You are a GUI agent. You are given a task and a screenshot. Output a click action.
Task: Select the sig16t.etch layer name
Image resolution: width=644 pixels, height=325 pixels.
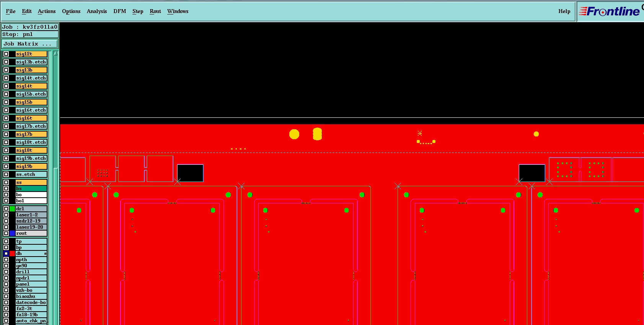[x=31, y=110]
